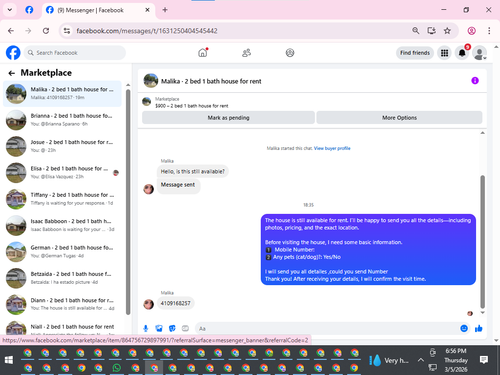This screenshot has height=375, width=500.
Task: Open Elisa conversation in the list
Action: click(62, 173)
